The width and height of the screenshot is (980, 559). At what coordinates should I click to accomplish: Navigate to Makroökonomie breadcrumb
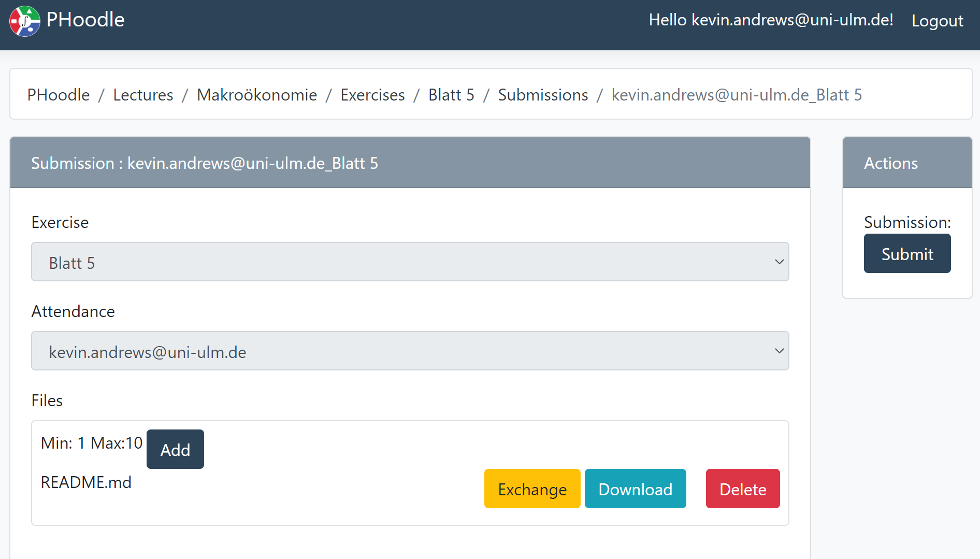click(257, 95)
